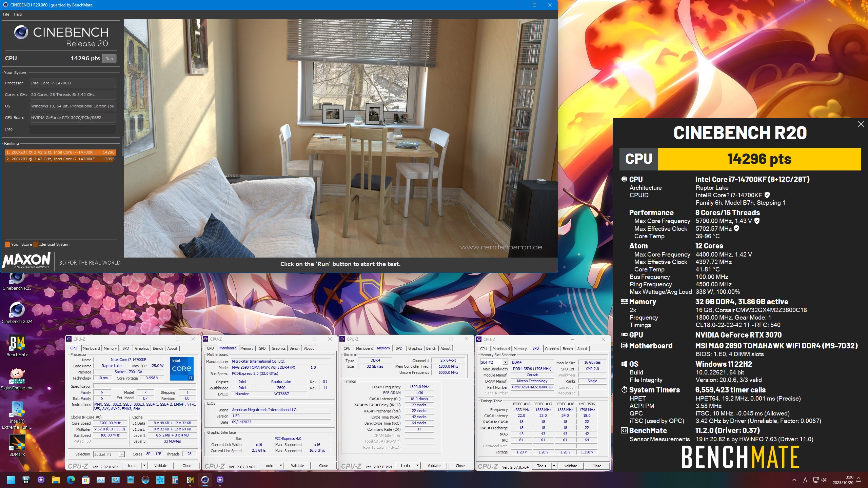The height and width of the screenshot is (488, 868).
Task: Switch to About tab in CPU-Z Memory window
Action: [x=446, y=348]
